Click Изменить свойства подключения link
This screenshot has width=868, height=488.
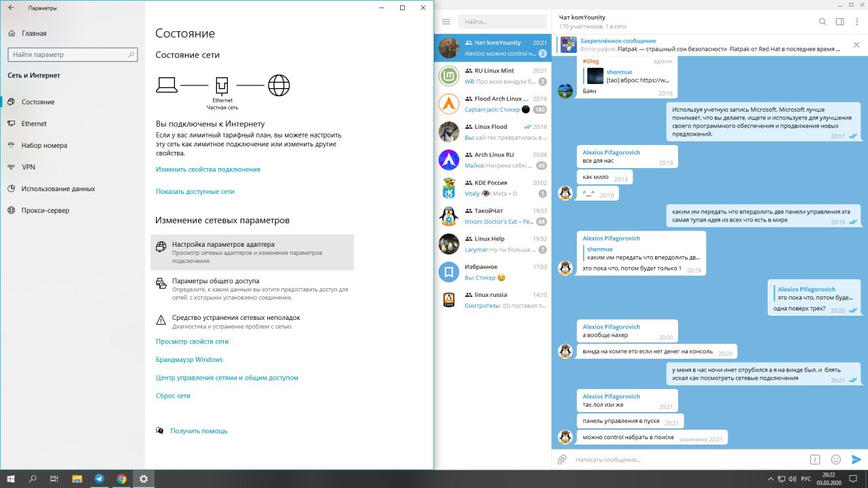208,169
